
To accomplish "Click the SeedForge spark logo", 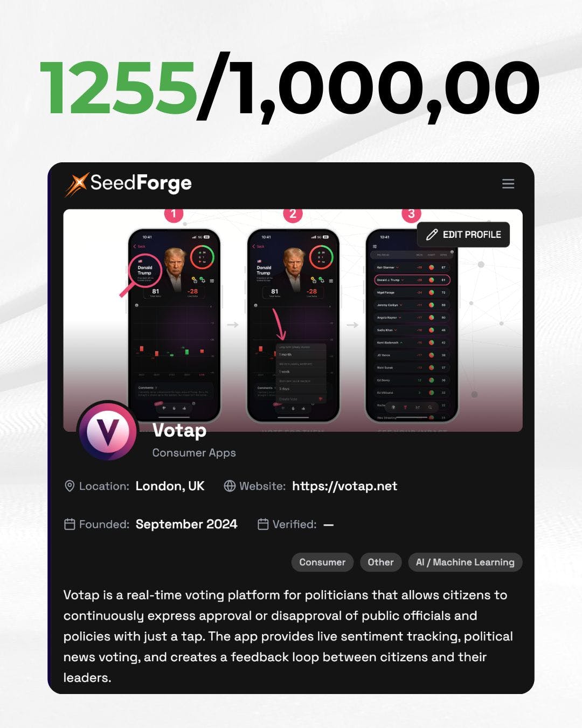I will pyautogui.click(x=77, y=184).
